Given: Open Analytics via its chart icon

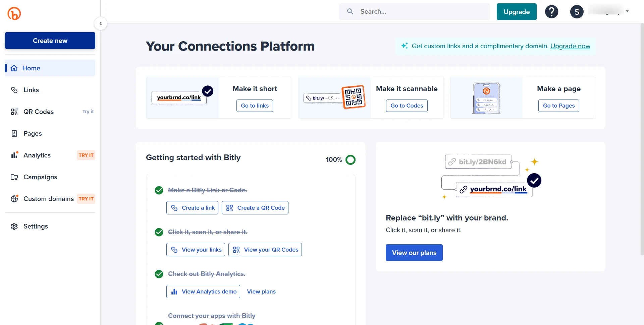Looking at the screenshot, I should point(14,155).
